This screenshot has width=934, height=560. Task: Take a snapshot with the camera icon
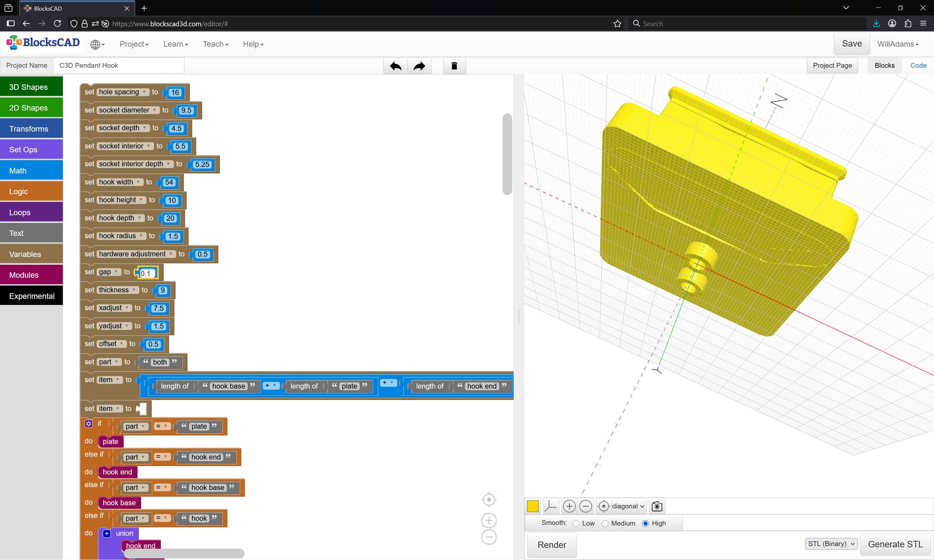coord(657,506)
